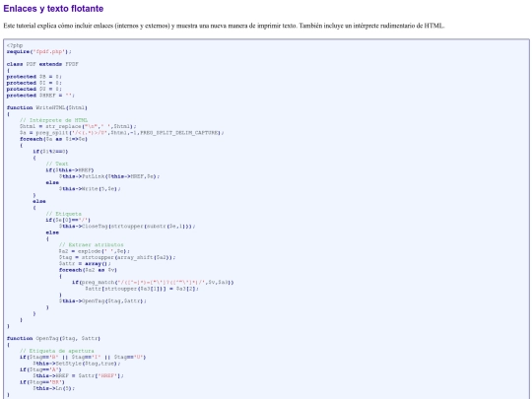The width and height of the screenshot is (532, 399).
Task: Click the 'foreach($a as $i=>$e)' line
Action: (53, 139)
